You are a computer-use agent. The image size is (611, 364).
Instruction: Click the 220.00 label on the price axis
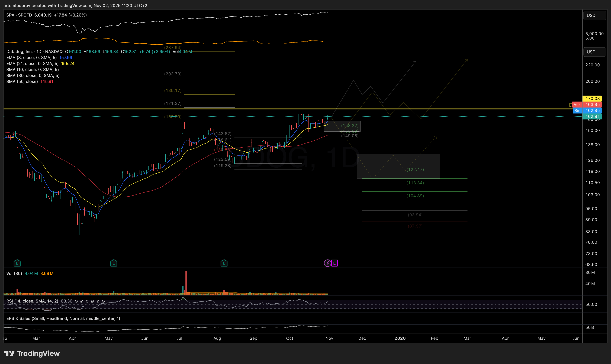pyautogui.click(x=592, y=65)
